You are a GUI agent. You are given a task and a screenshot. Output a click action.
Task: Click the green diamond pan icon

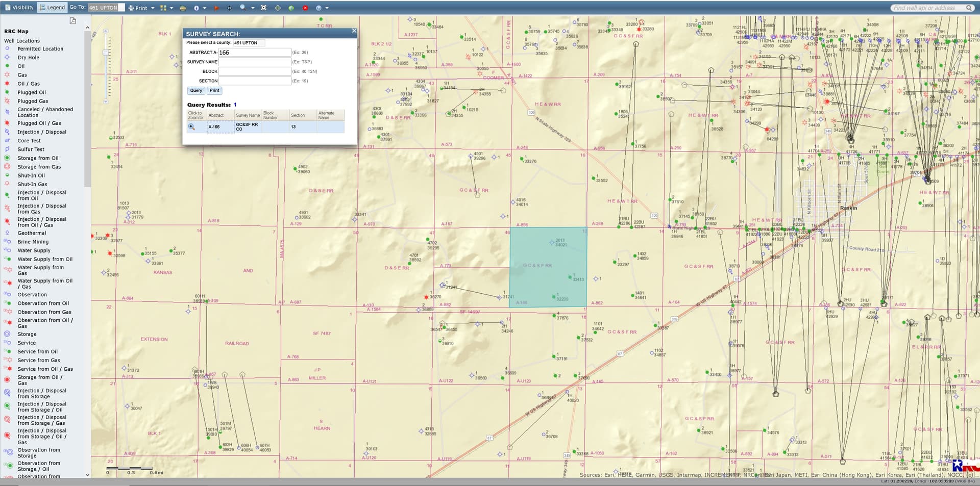(278, 8)
